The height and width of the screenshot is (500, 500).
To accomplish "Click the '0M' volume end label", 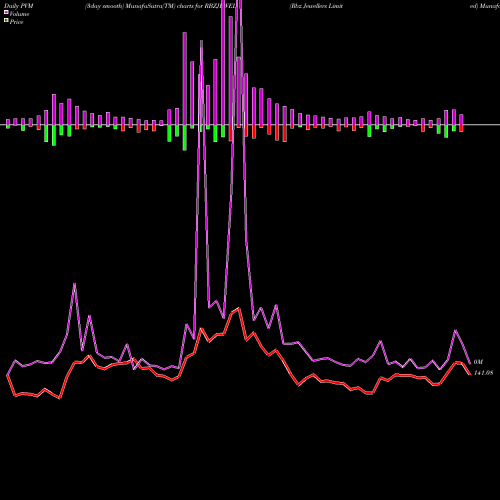I will 478,362.
